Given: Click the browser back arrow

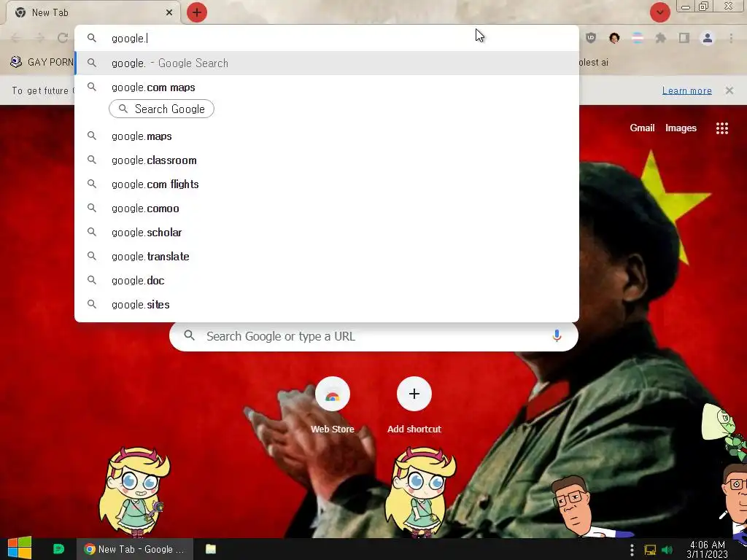Looking at the screenshot, I should (16, 38).
